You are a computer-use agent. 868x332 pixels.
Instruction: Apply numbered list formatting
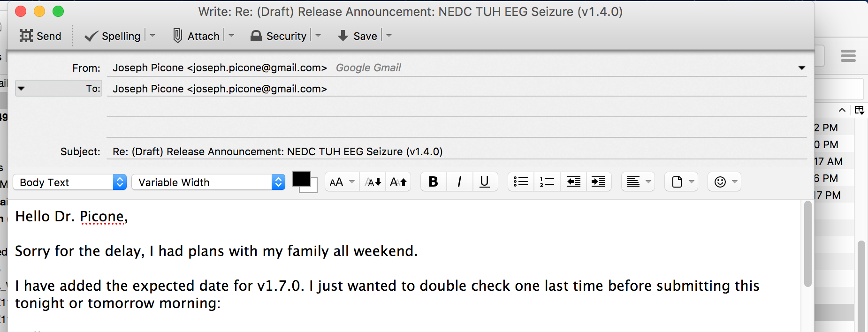tap(547, 182)
